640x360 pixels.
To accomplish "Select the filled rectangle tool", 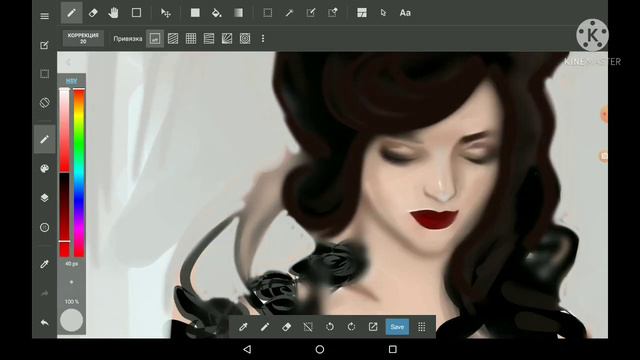I will [195, 13].
